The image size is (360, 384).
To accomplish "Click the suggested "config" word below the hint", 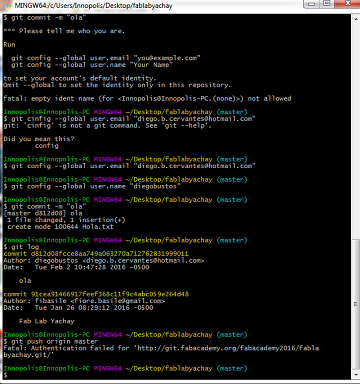I will (47, 146).
